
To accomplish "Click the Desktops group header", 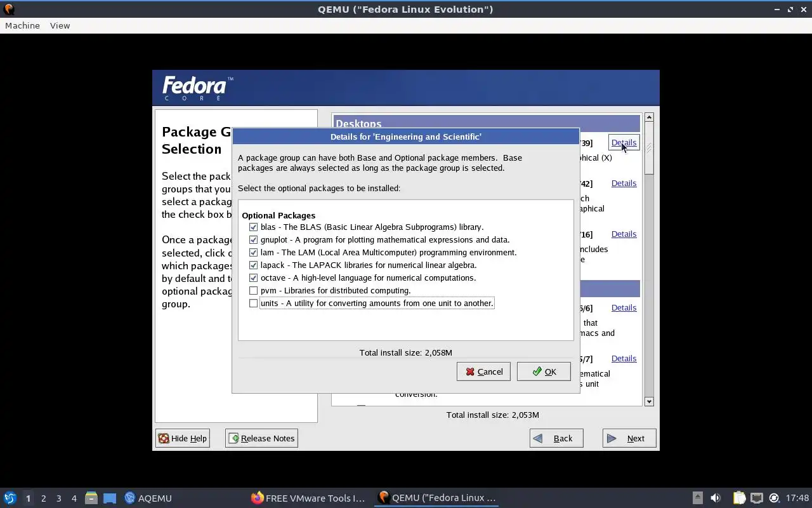I will pos(486,124).
